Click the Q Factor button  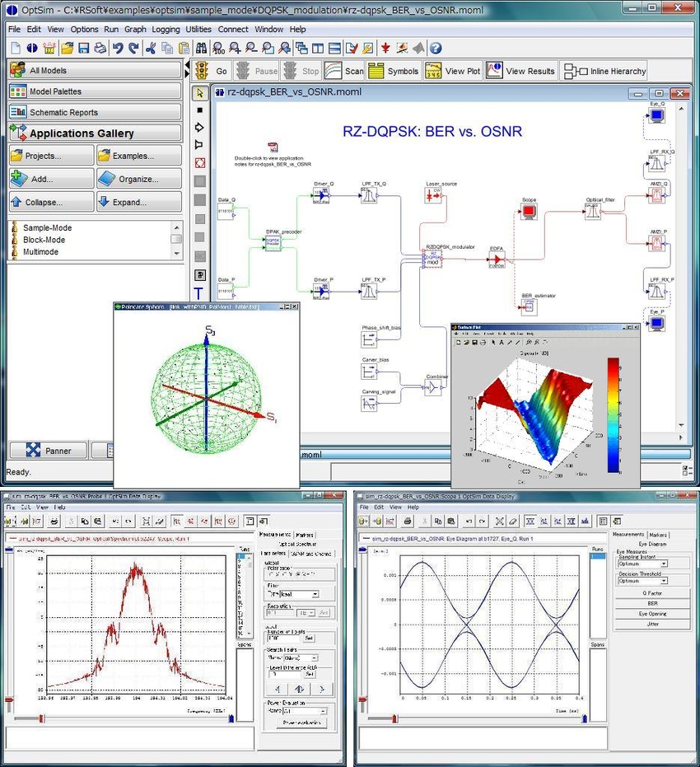click(x=653, y=592)
